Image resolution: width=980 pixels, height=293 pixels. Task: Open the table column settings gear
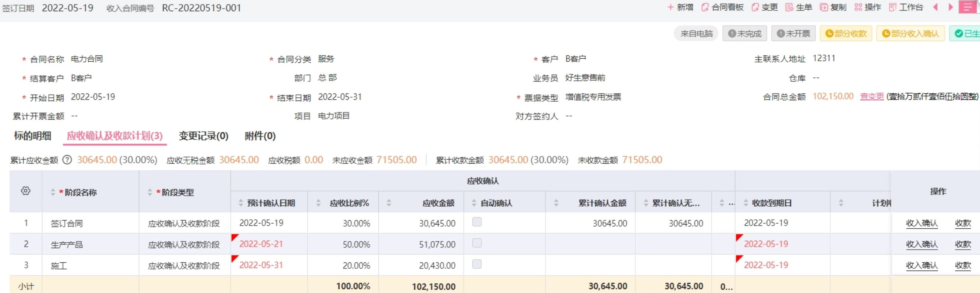pyautogui.click(x=25, y=191)
